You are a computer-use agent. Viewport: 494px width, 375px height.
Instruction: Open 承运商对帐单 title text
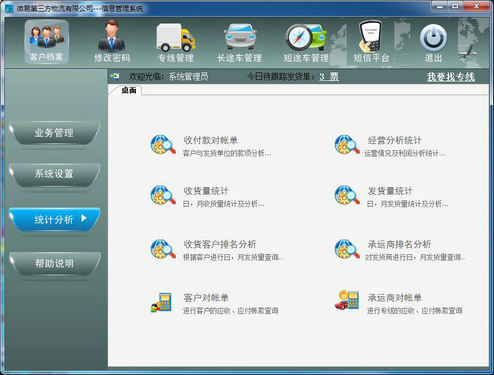(x=395, y=298)
